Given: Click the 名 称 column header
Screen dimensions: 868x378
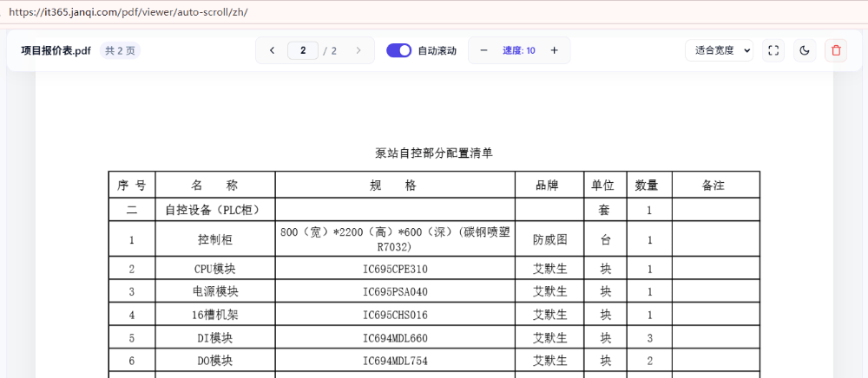Looking at the screenshot, I should pos(215,186).
